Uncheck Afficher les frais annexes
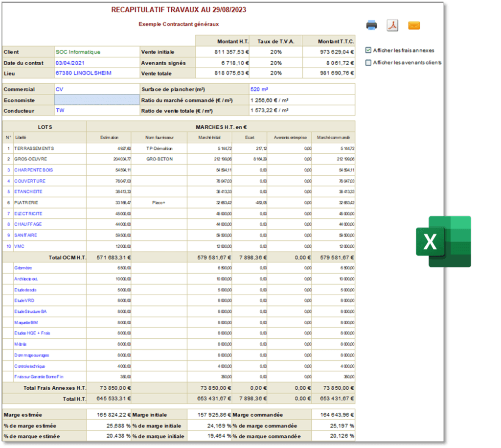 click(368, 50)
